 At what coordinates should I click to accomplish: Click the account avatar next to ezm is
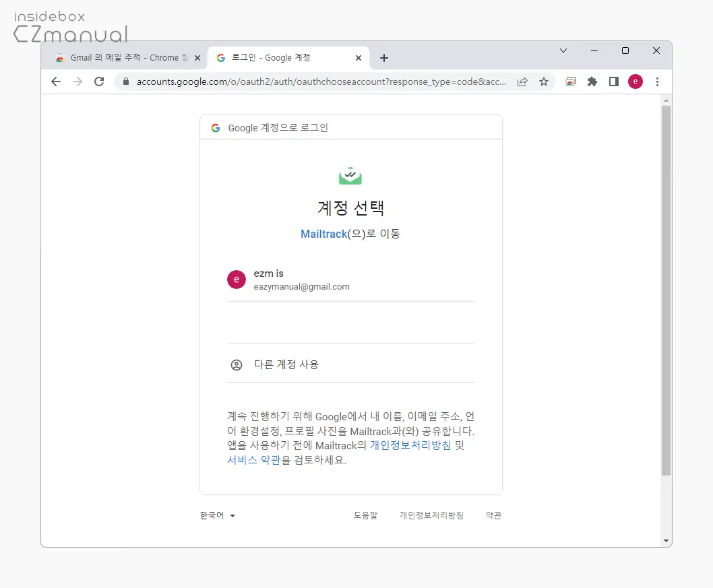tap(237, 280)
